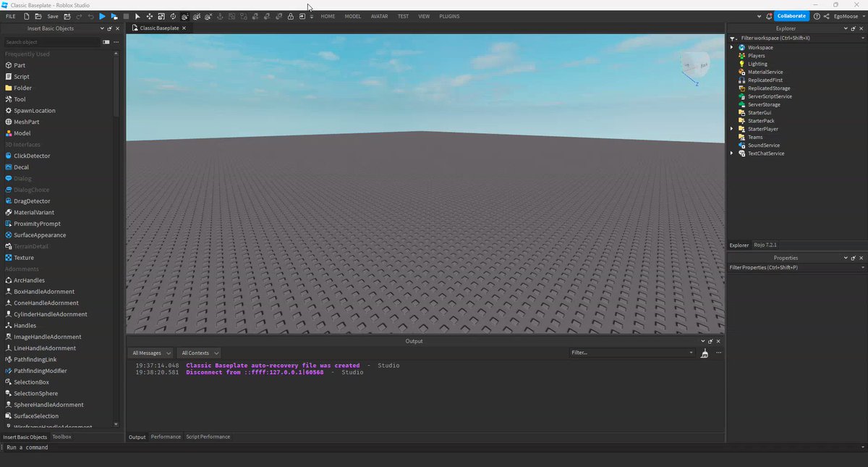Click the Run a command bar

[434, 447]
